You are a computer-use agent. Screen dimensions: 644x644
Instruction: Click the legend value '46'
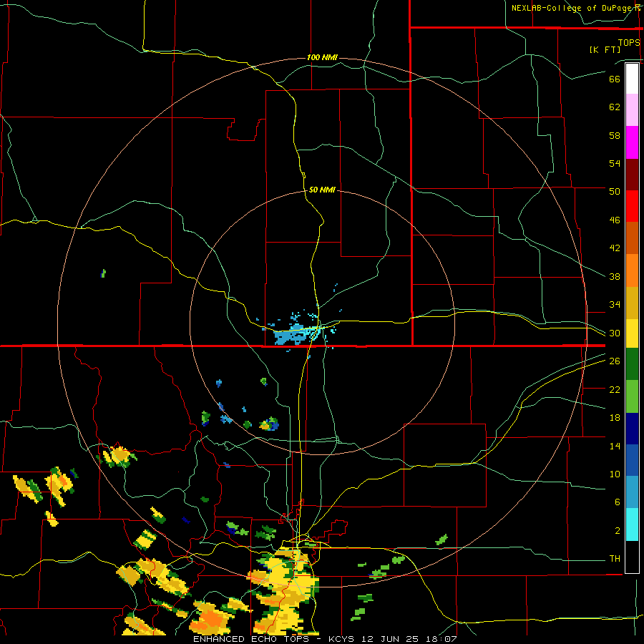(x=615, y=220)
